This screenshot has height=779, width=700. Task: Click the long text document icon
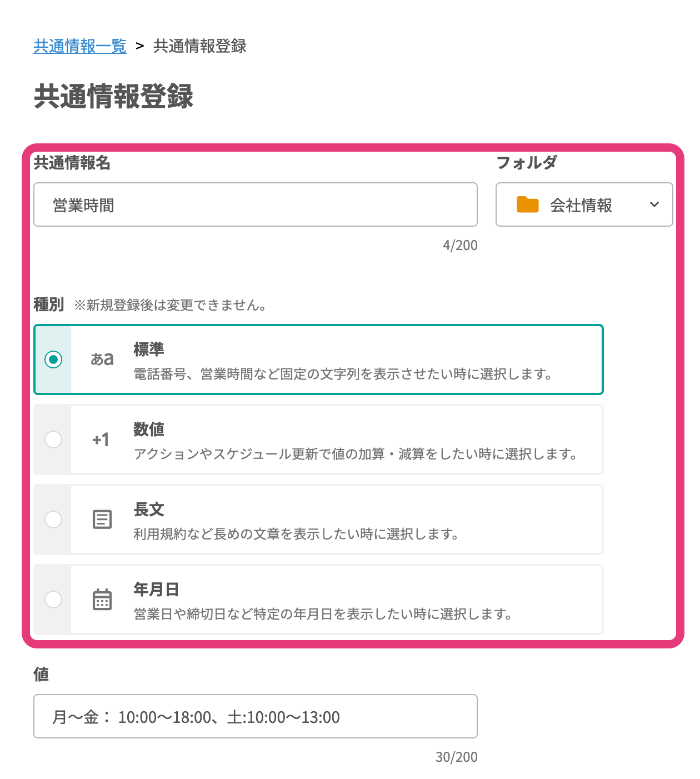point(102,520)
